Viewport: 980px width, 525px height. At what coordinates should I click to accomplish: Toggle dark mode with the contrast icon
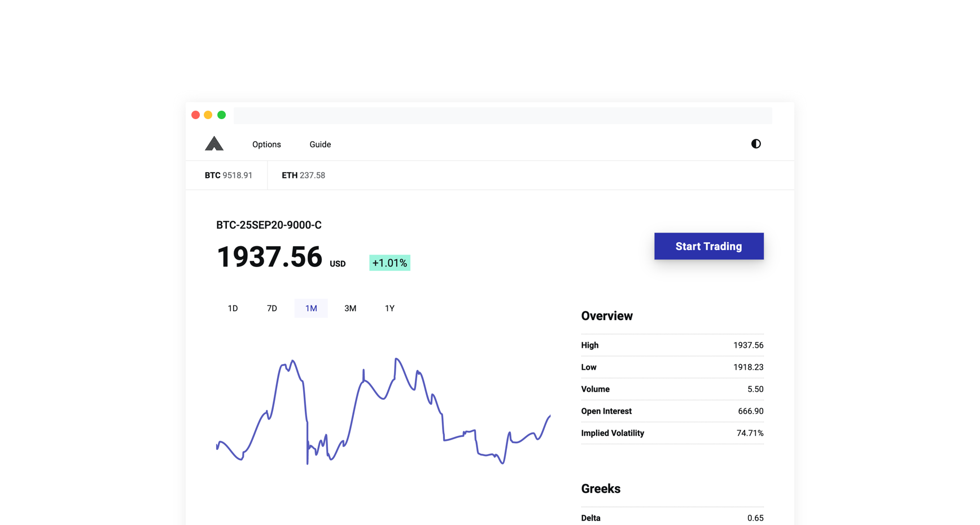756,144
